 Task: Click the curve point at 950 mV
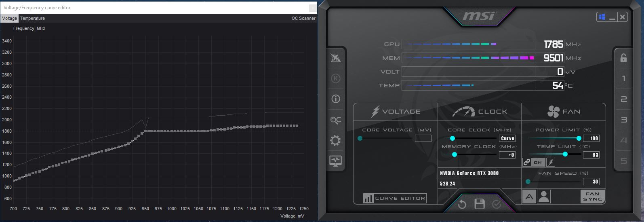(145, 131)
